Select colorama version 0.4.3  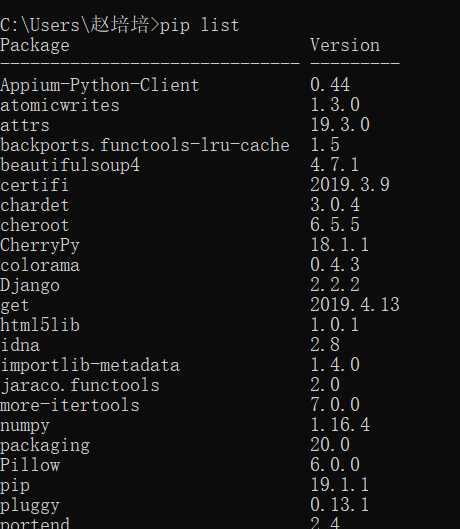335,264
